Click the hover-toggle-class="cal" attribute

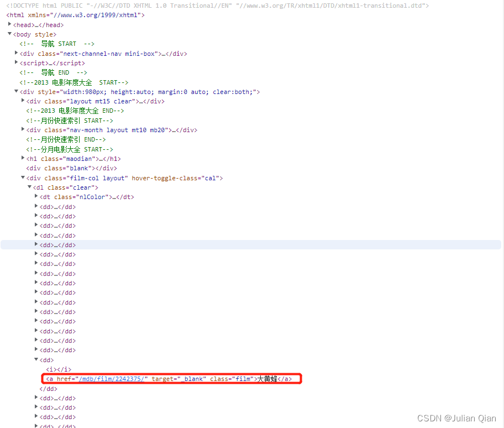177,178
